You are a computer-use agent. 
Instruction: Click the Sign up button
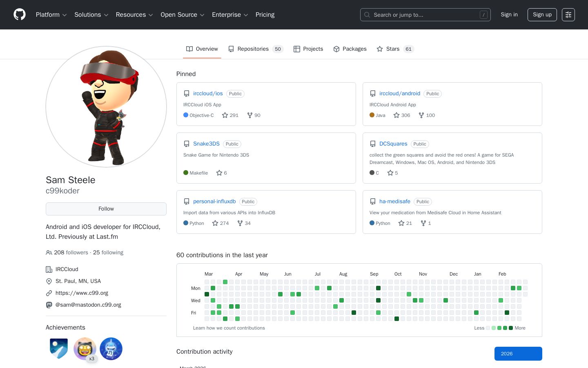(542, 15)
